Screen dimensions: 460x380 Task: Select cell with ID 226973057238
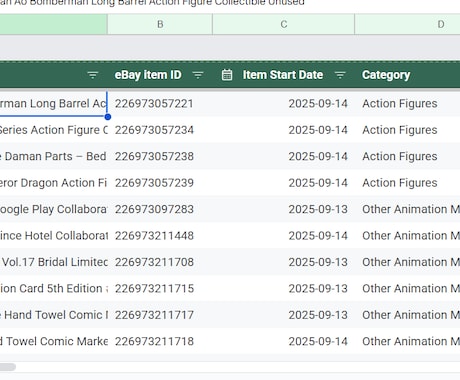[160, 156]
